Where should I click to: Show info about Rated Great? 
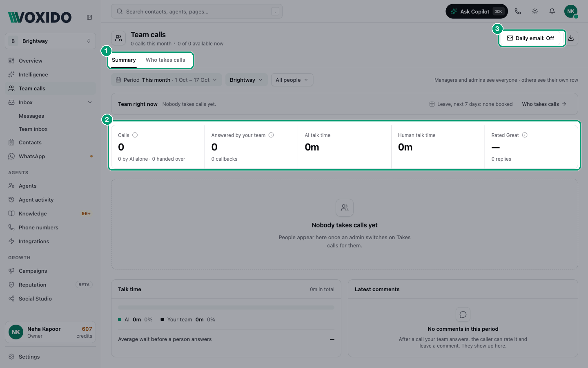525,135
